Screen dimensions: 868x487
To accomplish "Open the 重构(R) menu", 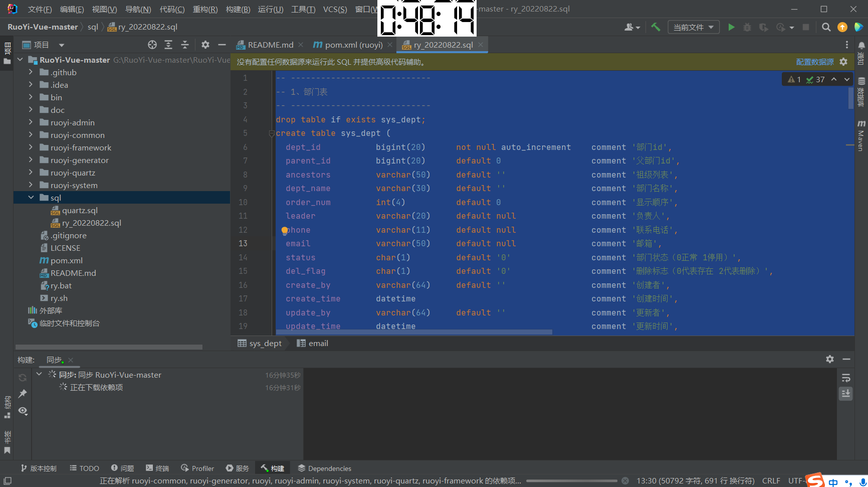I will (x=205, y=9).
